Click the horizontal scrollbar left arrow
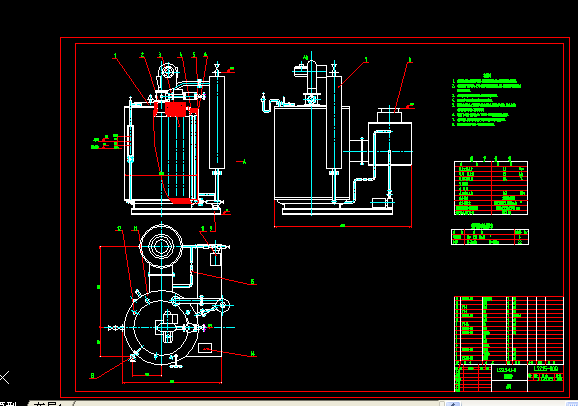The width and height of the screenshot is (578, 406). (x=453, y=404)
